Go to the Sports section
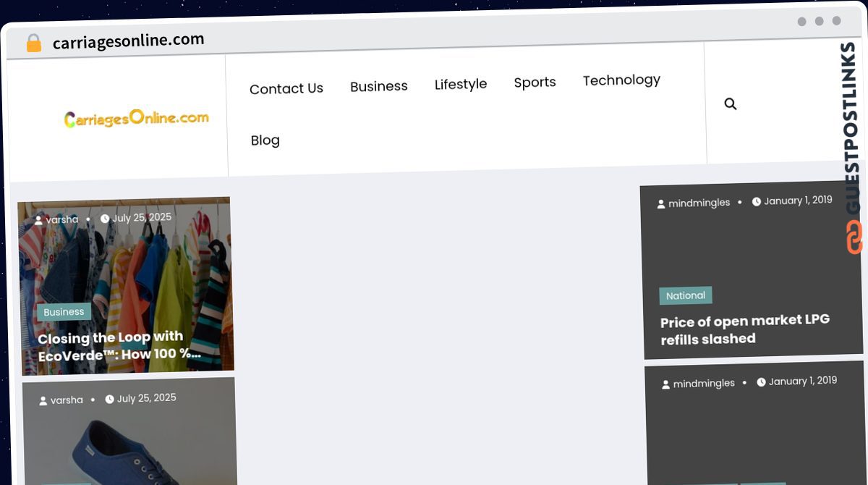868x485 pixels. click(x=535, y=83)
